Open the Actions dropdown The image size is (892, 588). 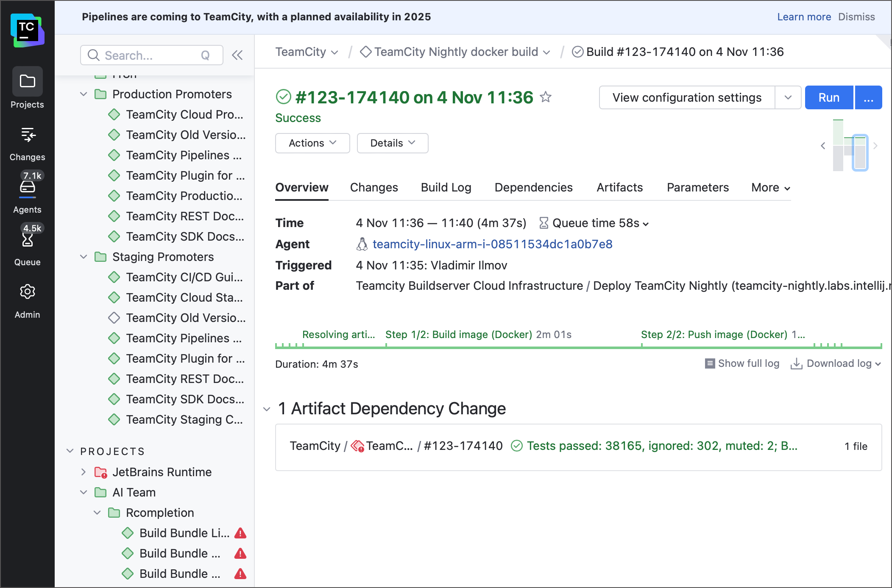[312, 143]
